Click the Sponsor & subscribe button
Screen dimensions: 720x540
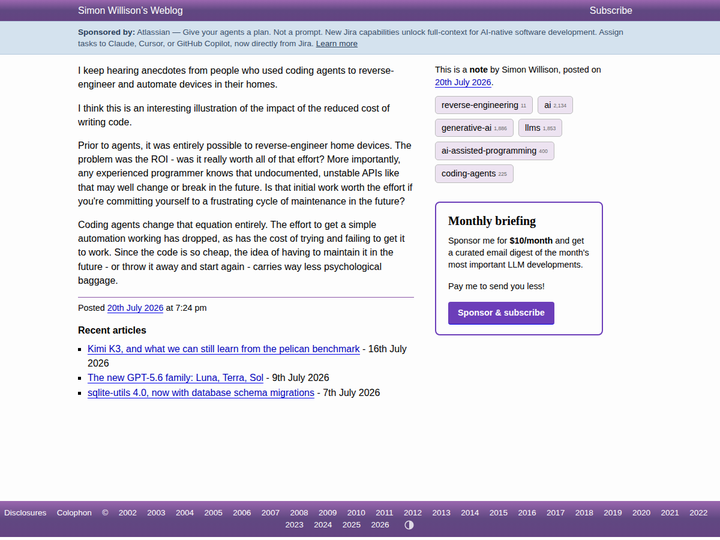501,313
